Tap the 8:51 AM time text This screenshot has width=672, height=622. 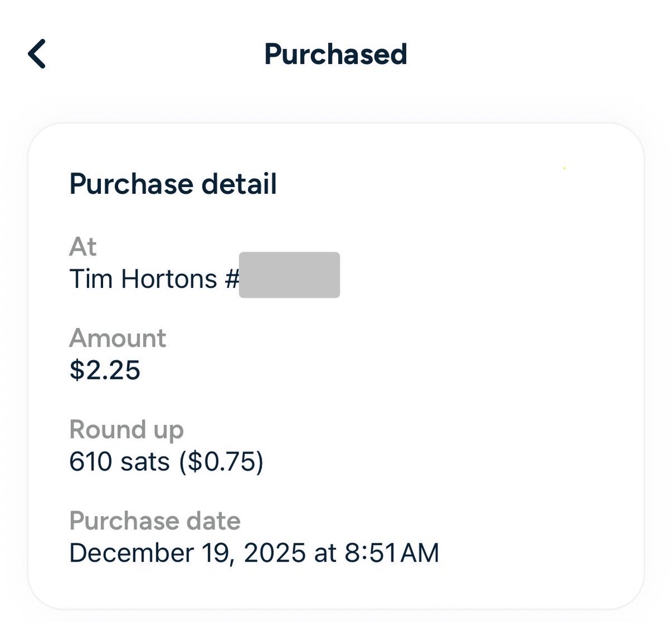[392, 553]
